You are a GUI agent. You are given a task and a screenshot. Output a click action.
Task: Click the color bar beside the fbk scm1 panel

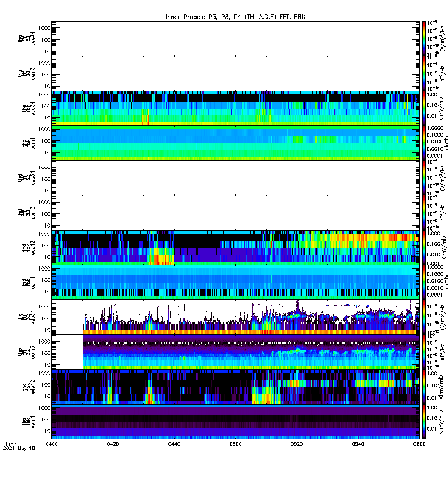click(x=424, y=422)
